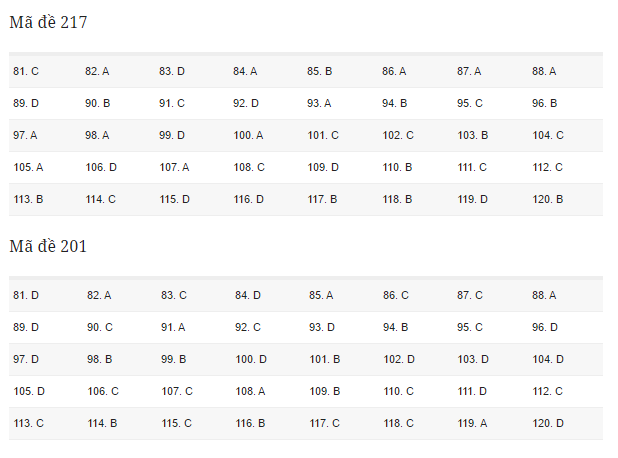The width and height of the screenshot is (618, 458).
Task: Select answer 113. B under Mã đề 217
Action: pos(28,200)
